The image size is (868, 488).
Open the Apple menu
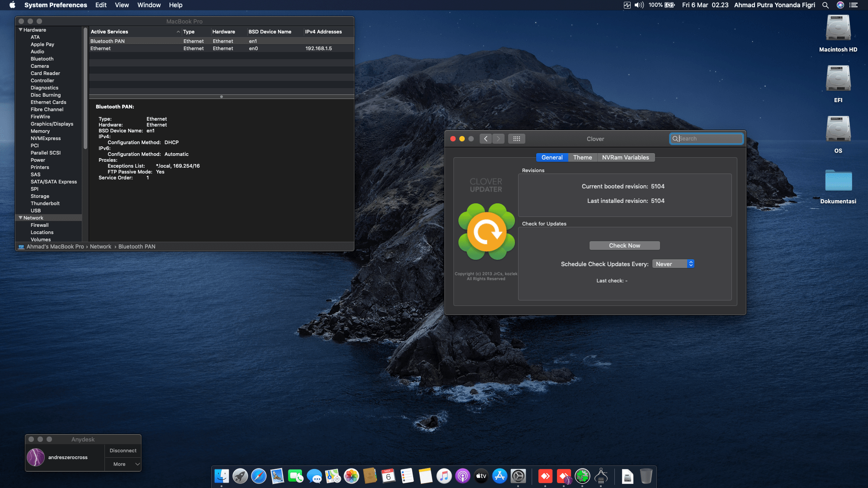click(12, 5)
